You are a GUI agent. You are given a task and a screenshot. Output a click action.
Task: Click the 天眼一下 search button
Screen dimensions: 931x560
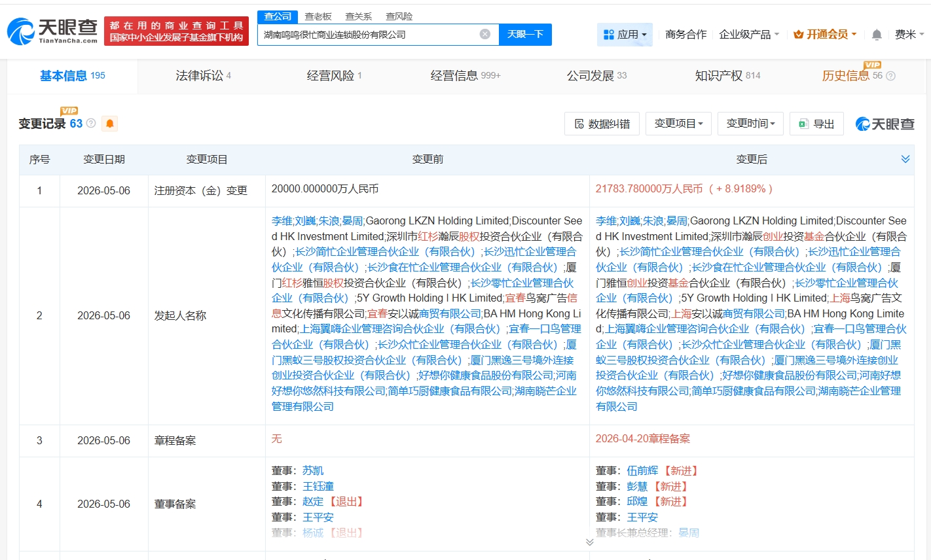coord(525,34)
